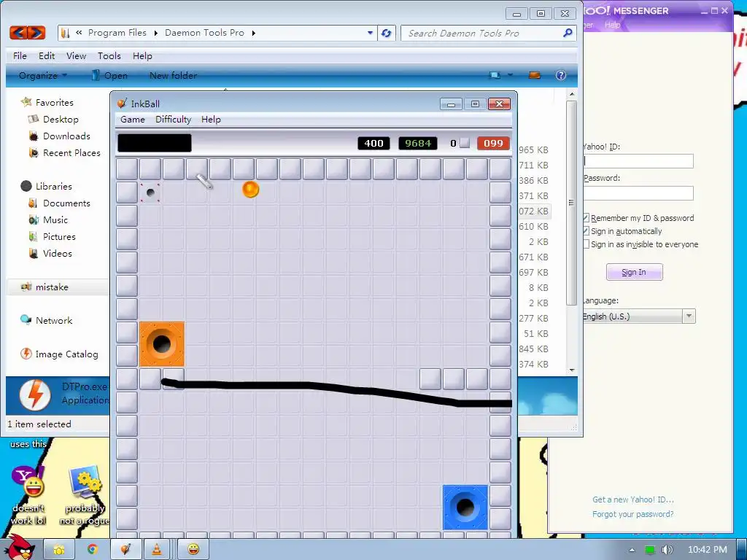Image resolution: width=747 pixels, height=560 pixels.
Task: Click New folder in Explorer toolbar
Action: point(173,75)
